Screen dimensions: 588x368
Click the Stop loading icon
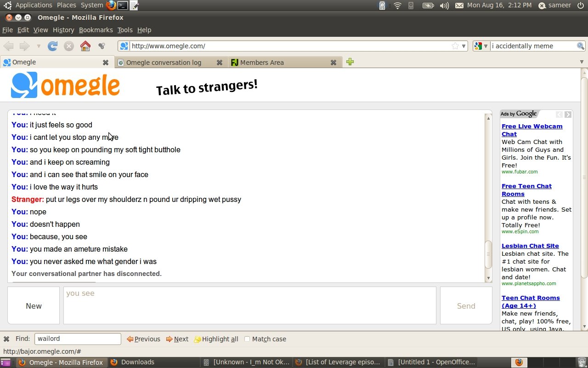coord(69,46)
